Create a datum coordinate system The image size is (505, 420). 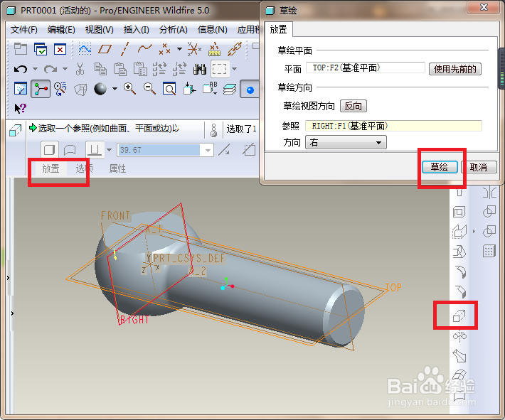[194, 49]
